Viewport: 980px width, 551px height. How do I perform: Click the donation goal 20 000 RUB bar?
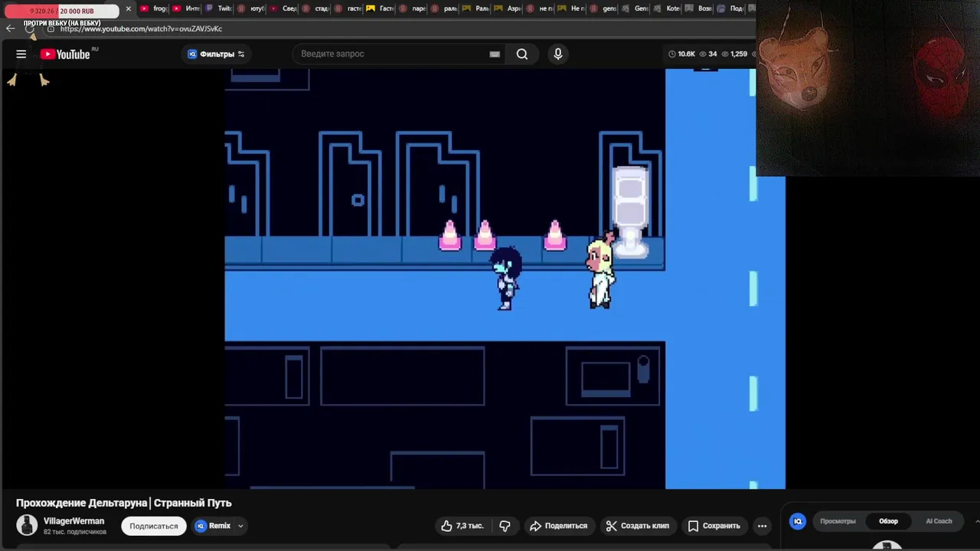(x=62, y=11)
